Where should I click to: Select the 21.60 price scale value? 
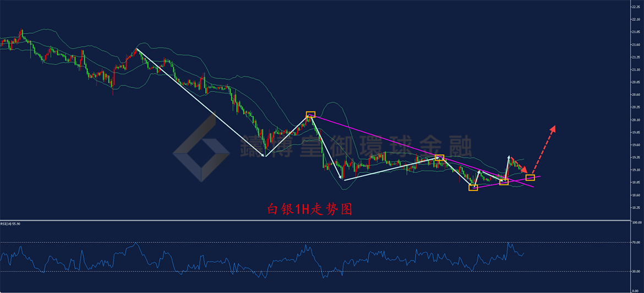point(636,45)
